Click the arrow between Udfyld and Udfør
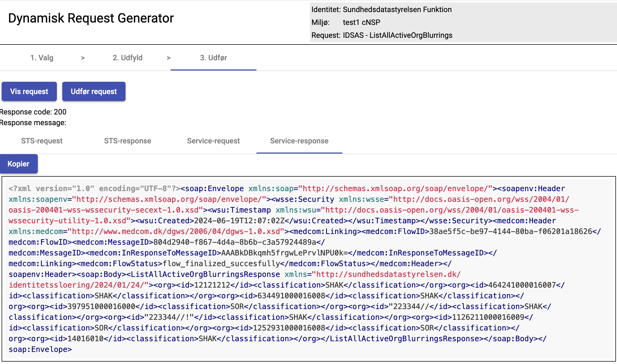This screenshot has width=617, height=364. pyautogui.click(x=169, y=58)
